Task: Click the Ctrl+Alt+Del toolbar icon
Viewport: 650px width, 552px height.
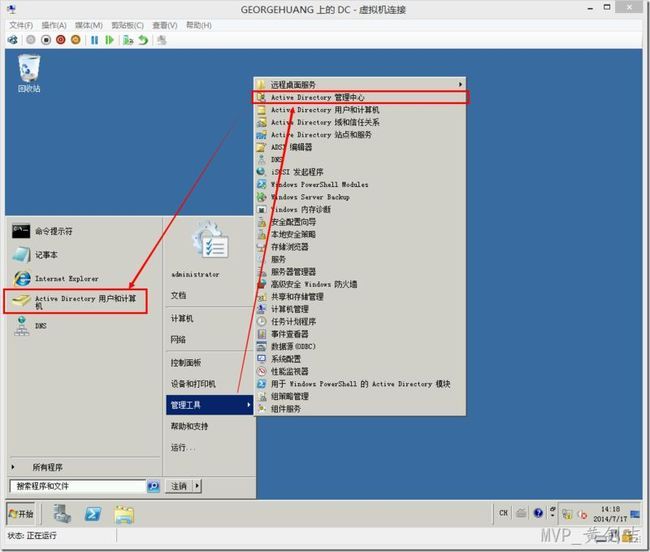Action: pos(13,40)
